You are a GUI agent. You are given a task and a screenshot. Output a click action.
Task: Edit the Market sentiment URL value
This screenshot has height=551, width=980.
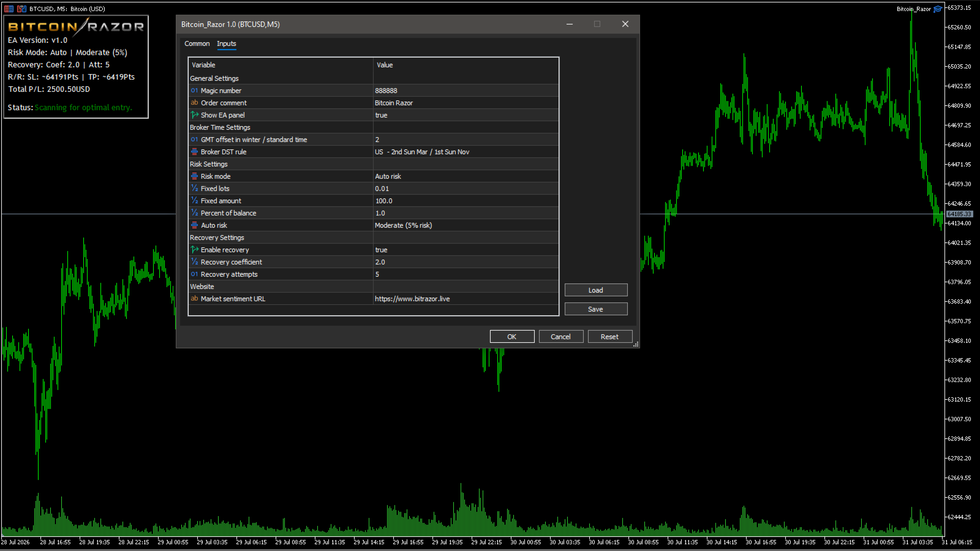[466, 299]
